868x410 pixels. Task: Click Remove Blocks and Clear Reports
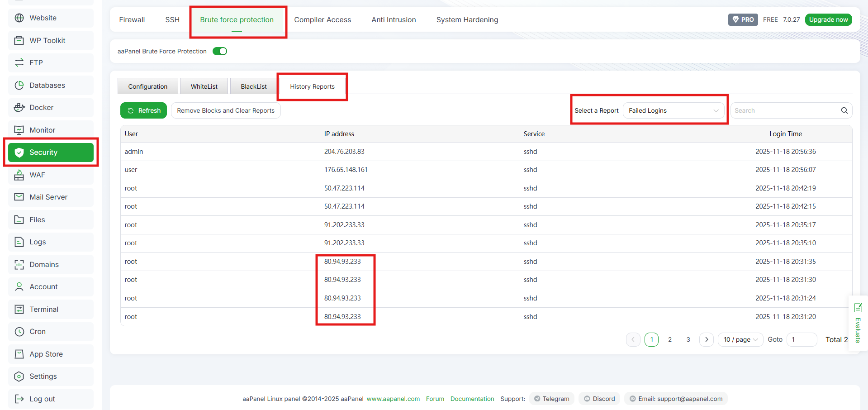point(226,110)
